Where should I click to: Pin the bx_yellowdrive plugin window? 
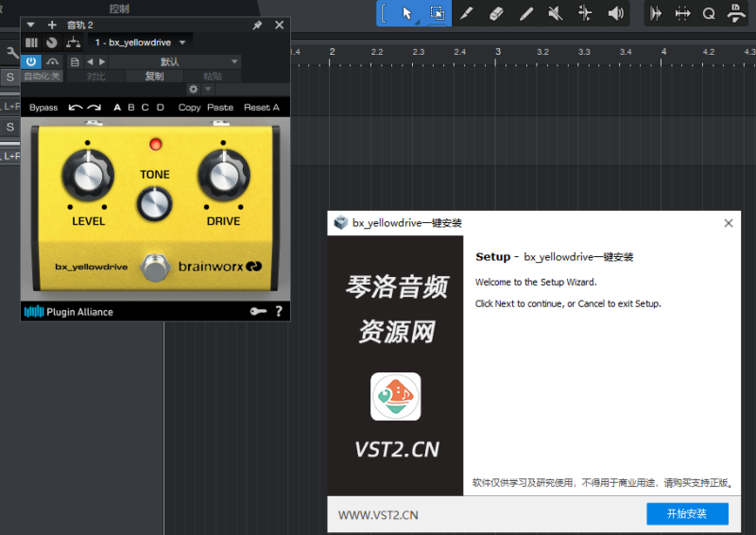(257, 26)
